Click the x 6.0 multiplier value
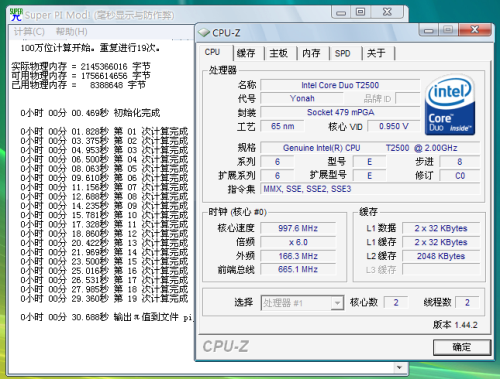This screenshot has height=379, width=500. pos(298,242)
